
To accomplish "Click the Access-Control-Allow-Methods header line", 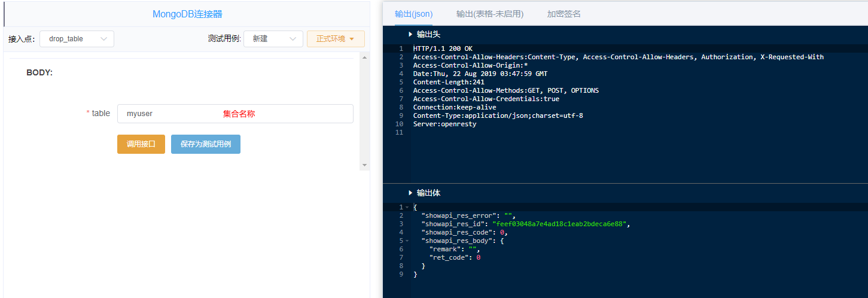I will [505, 90].
